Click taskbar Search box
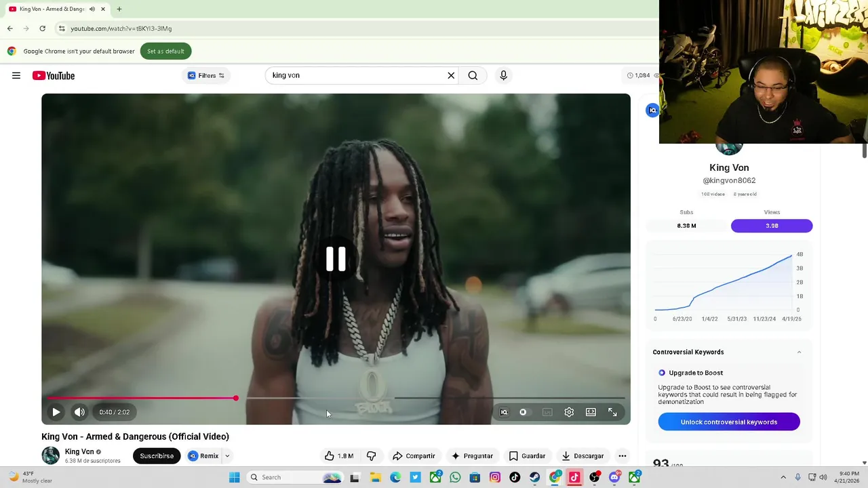 294,477
